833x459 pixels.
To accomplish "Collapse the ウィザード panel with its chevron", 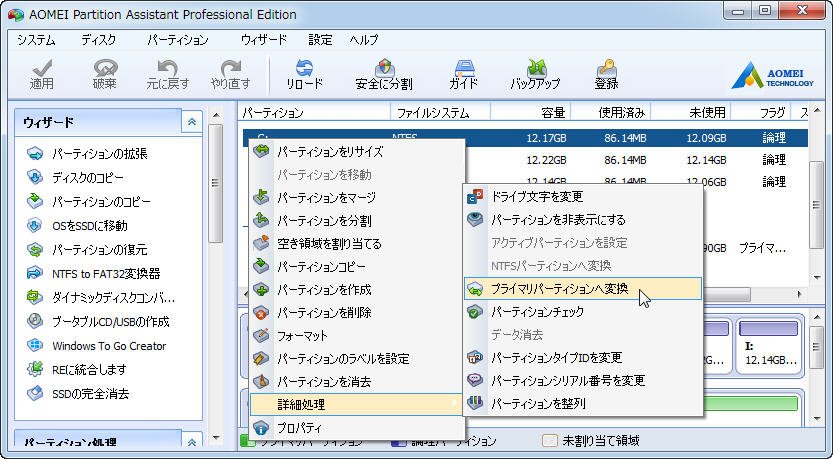I will point(192,122).
